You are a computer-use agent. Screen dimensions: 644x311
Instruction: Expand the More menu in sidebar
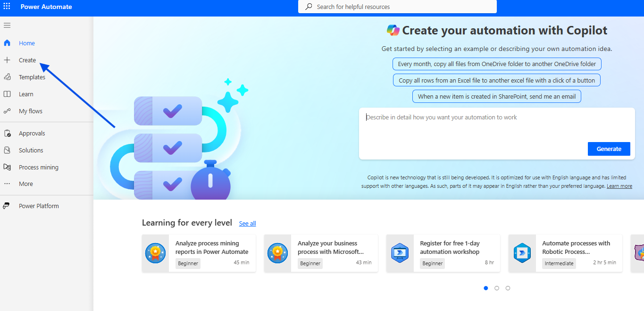[25, 184]
